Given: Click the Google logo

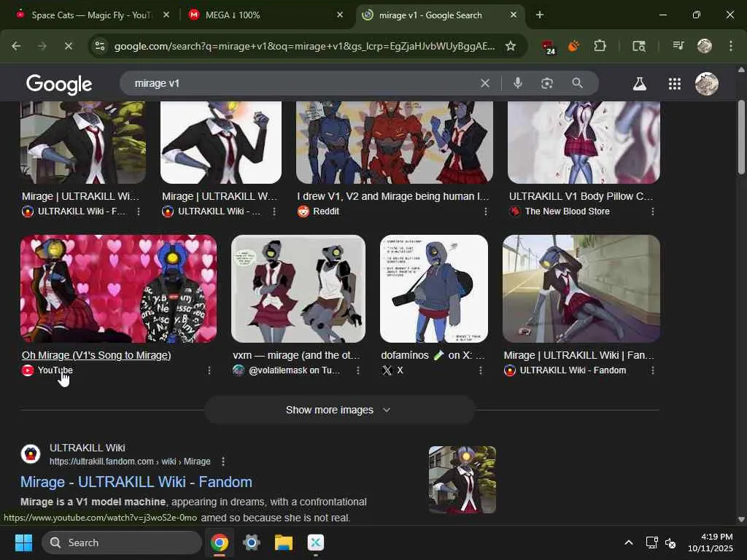Looking at the screenshot, I should [59, 84].
